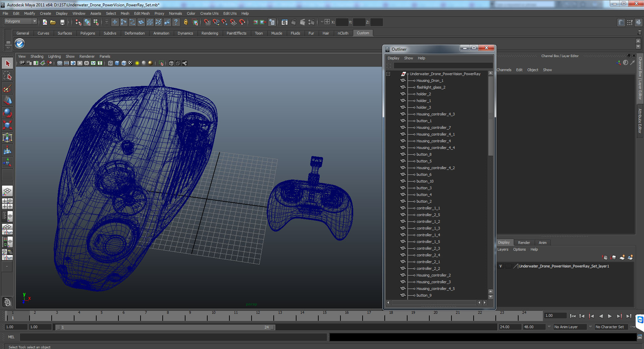The image size is (644, 349).
Task: Create a new scene file
Action: click(x=45, y=22)
